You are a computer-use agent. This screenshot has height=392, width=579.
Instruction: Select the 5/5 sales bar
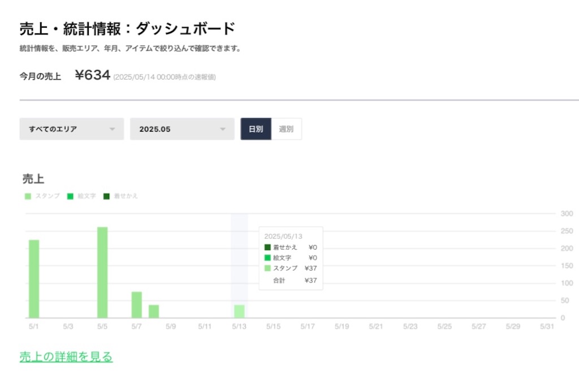[x=102, y=272]
